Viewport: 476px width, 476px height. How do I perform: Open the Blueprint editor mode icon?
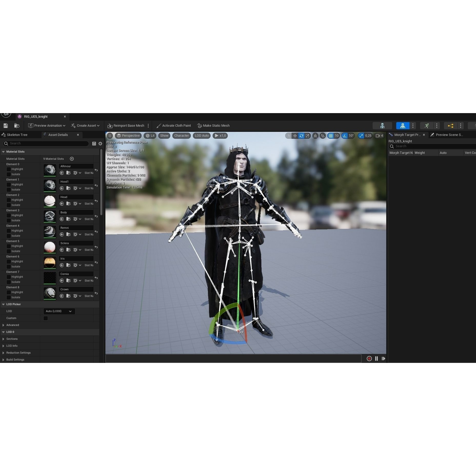coord(451,126)
